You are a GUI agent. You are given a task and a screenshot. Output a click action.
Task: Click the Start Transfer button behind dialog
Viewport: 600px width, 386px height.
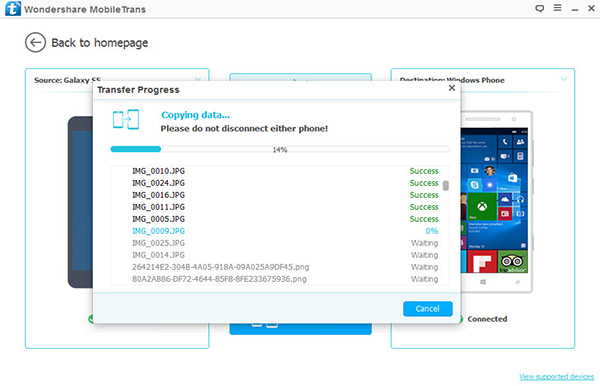tap(300, 329)
